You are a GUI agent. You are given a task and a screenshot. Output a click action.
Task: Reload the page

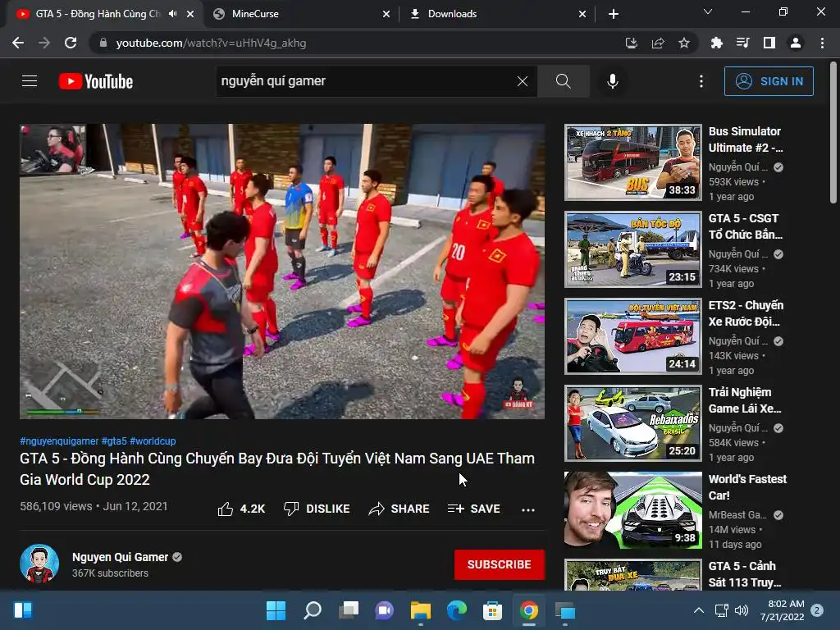(x=71, y=43)
